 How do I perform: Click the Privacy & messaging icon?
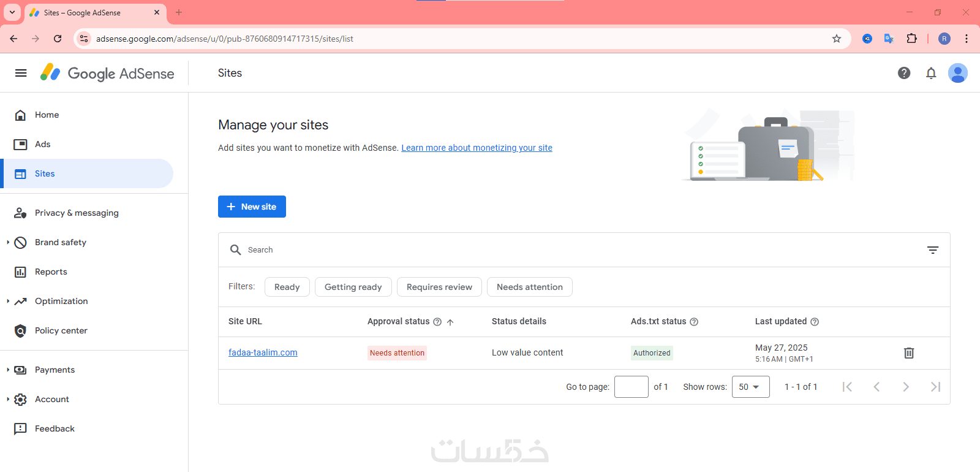click(x=20, y=213)
